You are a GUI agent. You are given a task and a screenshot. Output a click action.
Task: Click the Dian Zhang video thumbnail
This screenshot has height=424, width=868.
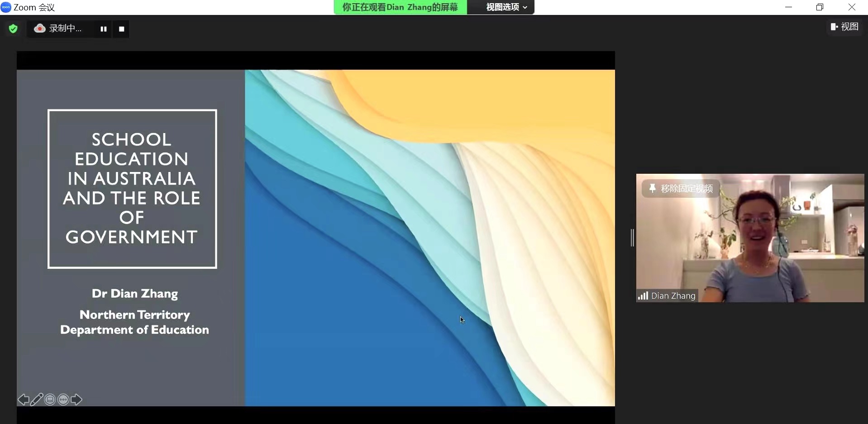pos(750,238)
